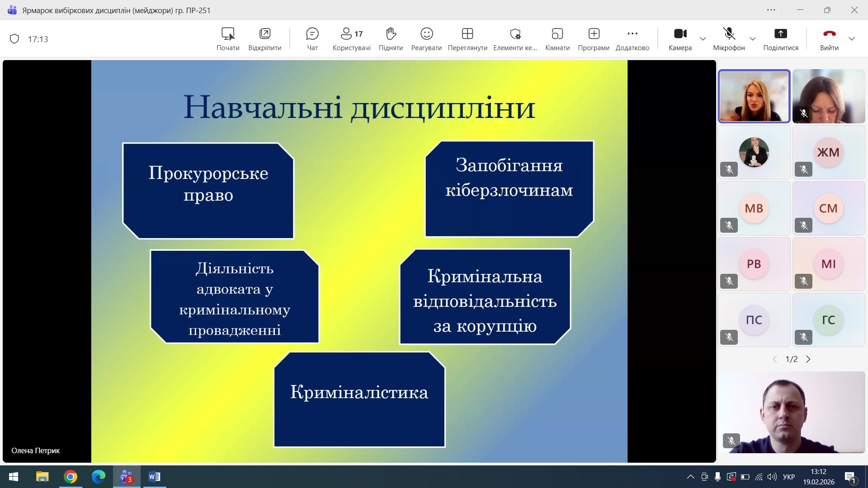The width and height of the screenshot is (868, 488).
Task: Open the shield meeting security indicator
Action: coord(14,39)
